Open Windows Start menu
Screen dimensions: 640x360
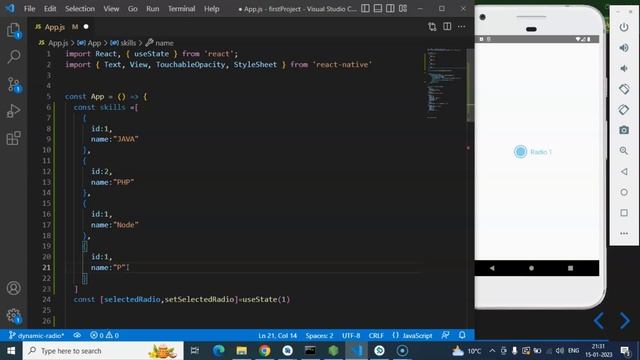[x=11, y=351]
